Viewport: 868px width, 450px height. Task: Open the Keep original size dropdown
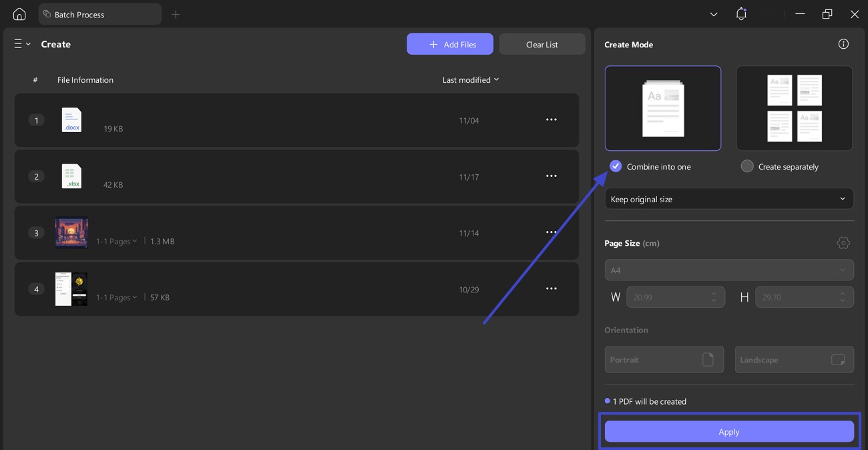pos(729,199)
